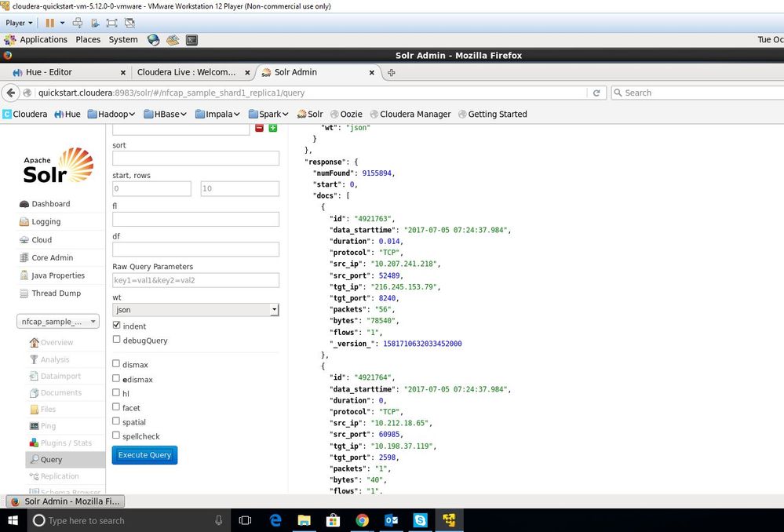Click the sort input field

tap(195, 159)
